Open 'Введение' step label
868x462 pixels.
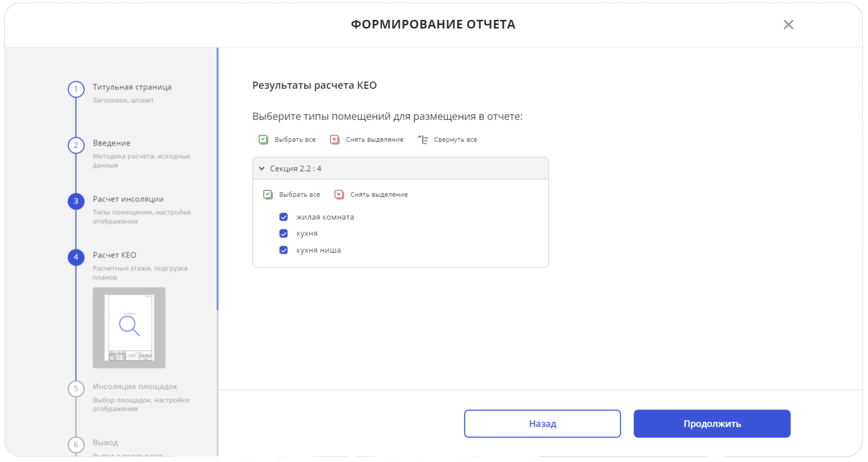(x=112, y=143)
